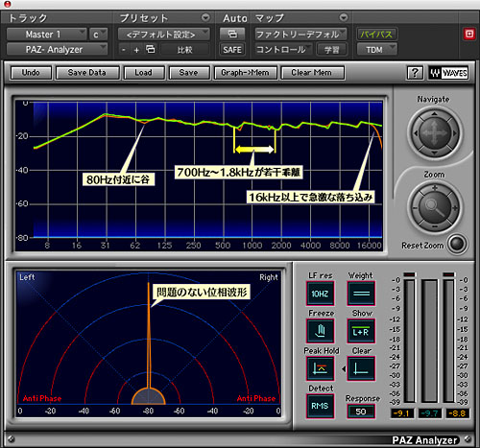Open the デフォルト設定 preset dropdown
This screenshot has height=448, width=480.
click(x=164, y=35)
